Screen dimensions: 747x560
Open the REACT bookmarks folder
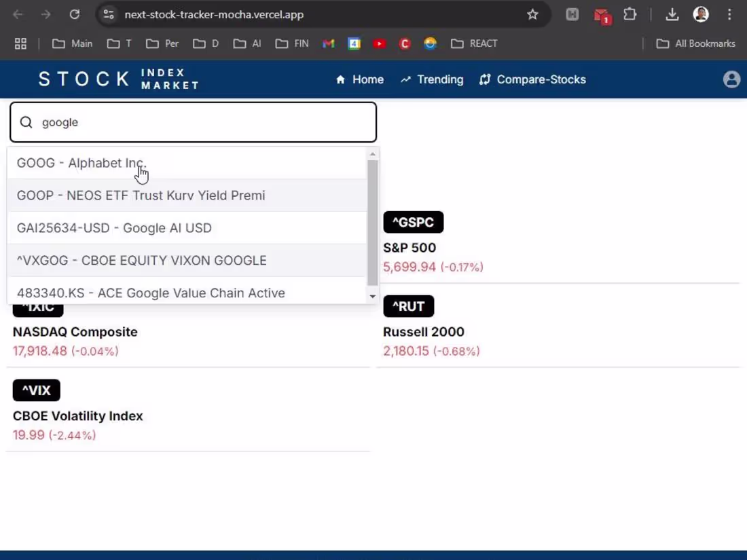[474, 44]
